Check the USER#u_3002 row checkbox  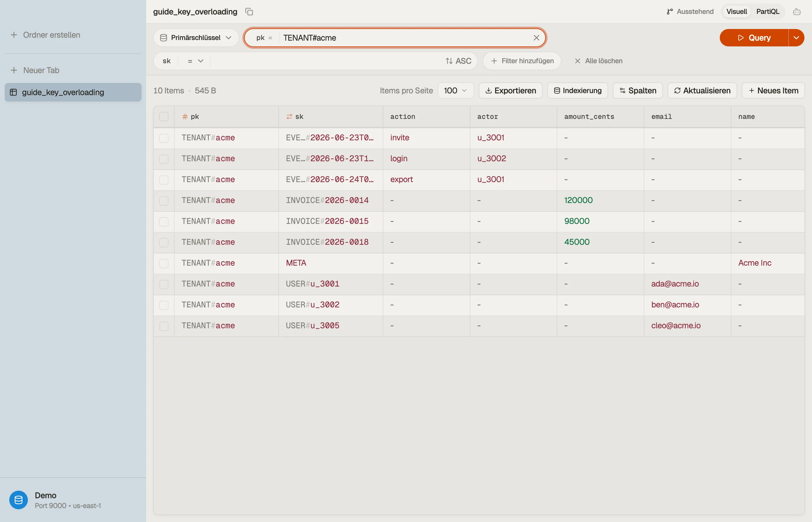point(164,305)
